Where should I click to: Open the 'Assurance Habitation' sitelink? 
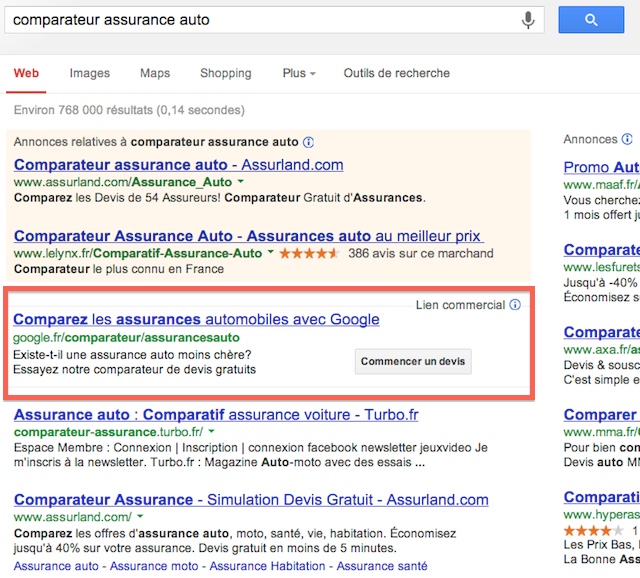(267, 566)
